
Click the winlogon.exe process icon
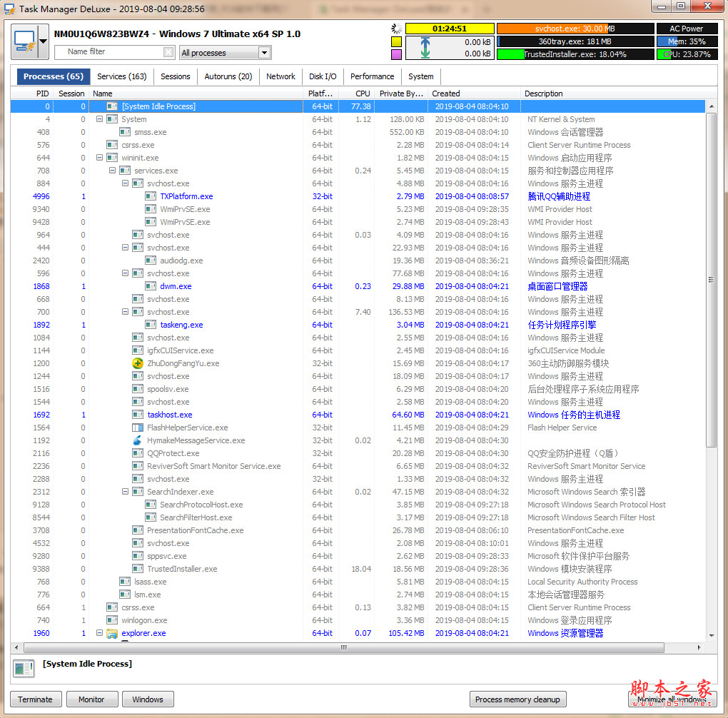click(x=112, y=620)
